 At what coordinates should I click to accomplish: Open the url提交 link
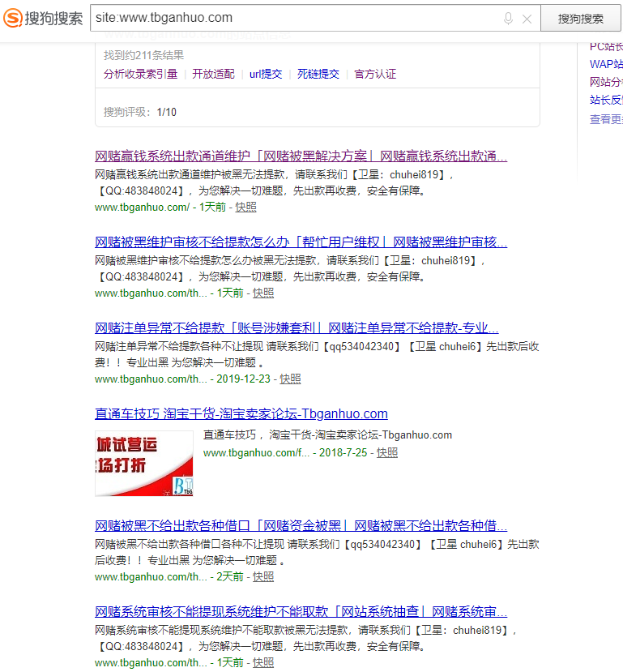click(x=266, y=74)
